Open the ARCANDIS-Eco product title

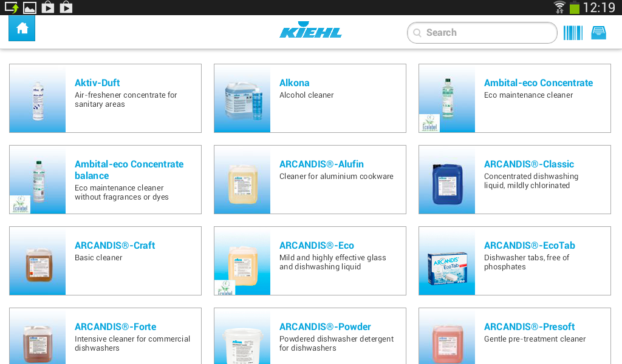pos(316,245)
